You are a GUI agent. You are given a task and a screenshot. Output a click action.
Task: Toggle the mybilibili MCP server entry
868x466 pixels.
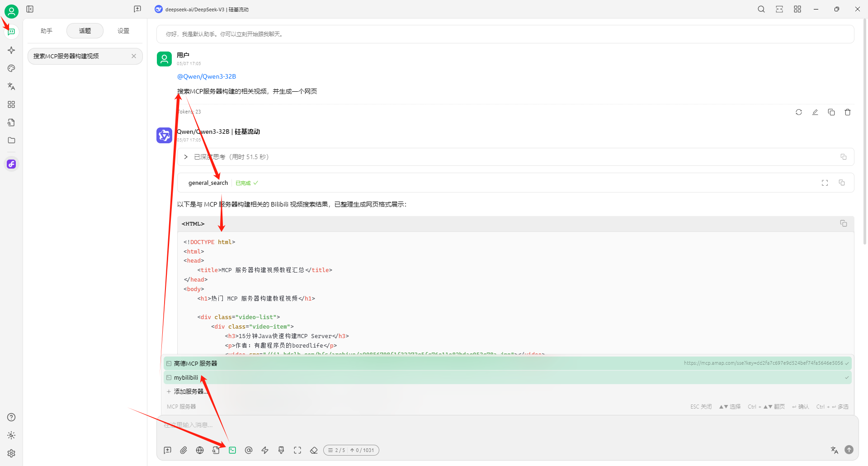tap(507, 377)
